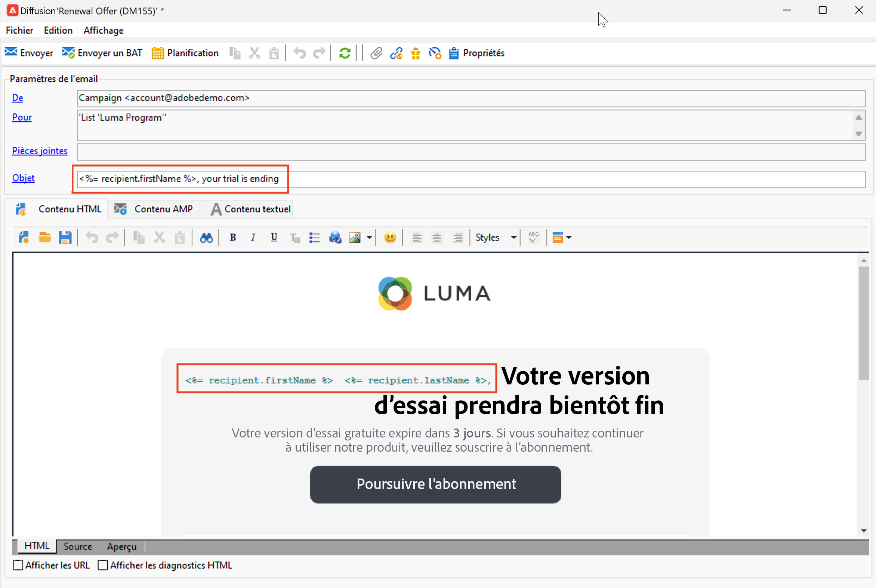Insert a smiley emoticon

click(x=390, y=237)
